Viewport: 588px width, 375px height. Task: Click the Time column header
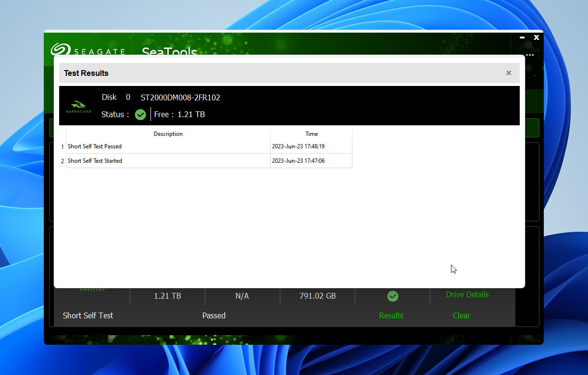pos(312,134)
